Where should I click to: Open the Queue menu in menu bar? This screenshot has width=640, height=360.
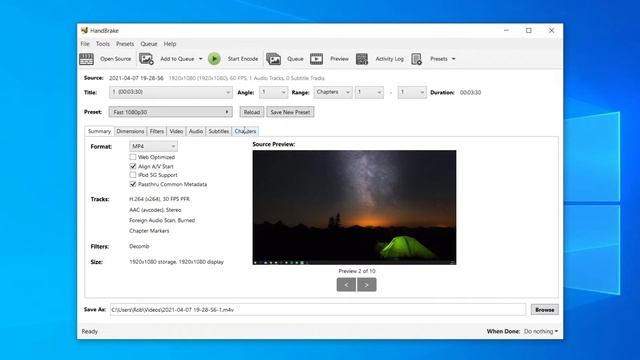pyautogui.click(x=149, y=44)
